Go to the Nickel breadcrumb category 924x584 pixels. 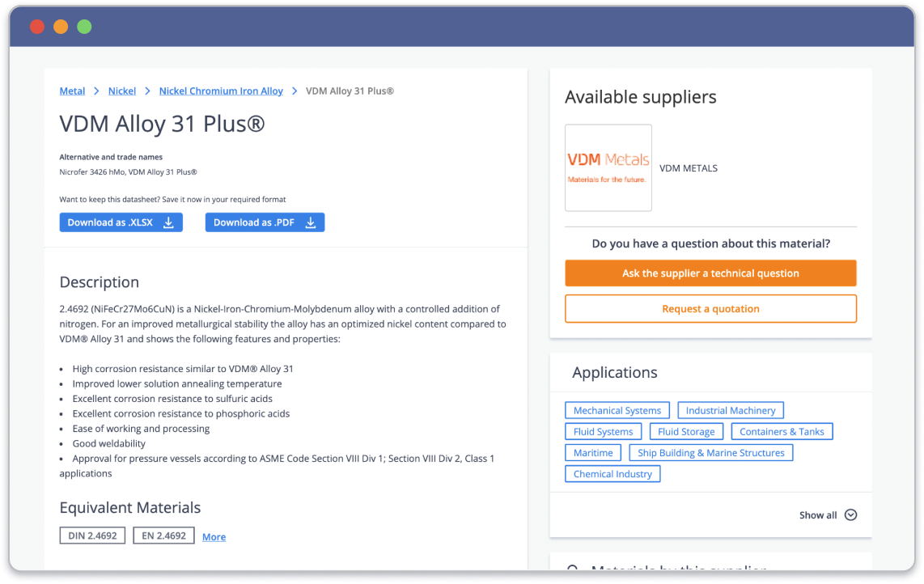pyautogui.click(x=122, y=91)
